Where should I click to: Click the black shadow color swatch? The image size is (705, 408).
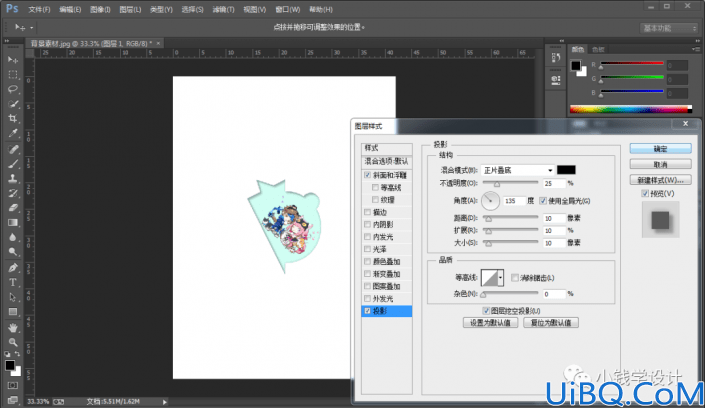(x=566, y=170)
